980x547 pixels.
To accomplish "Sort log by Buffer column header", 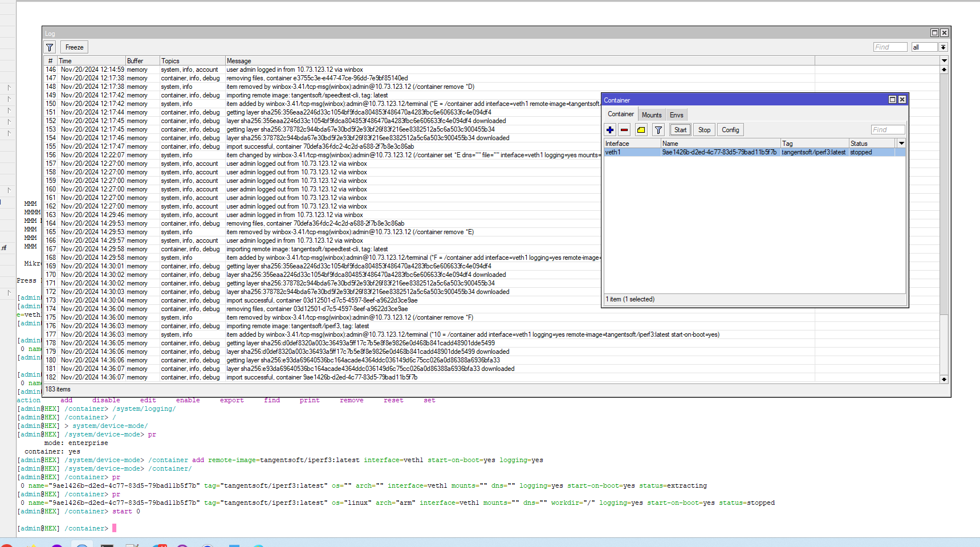I will (x=143, y=61).
